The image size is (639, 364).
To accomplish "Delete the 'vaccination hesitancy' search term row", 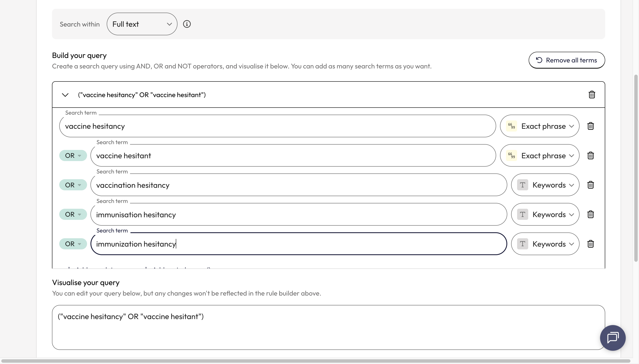I will pyautogui.click(x=590, y=185).
